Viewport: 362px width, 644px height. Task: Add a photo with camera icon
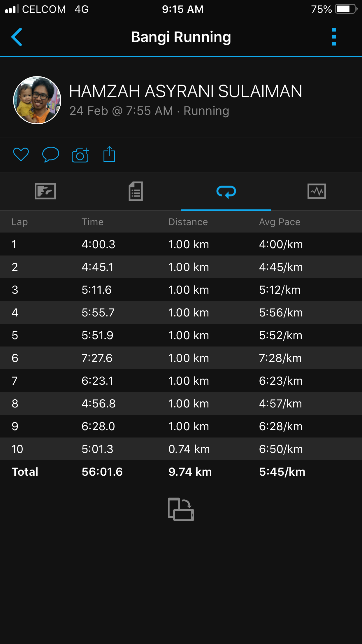(80, 155)
